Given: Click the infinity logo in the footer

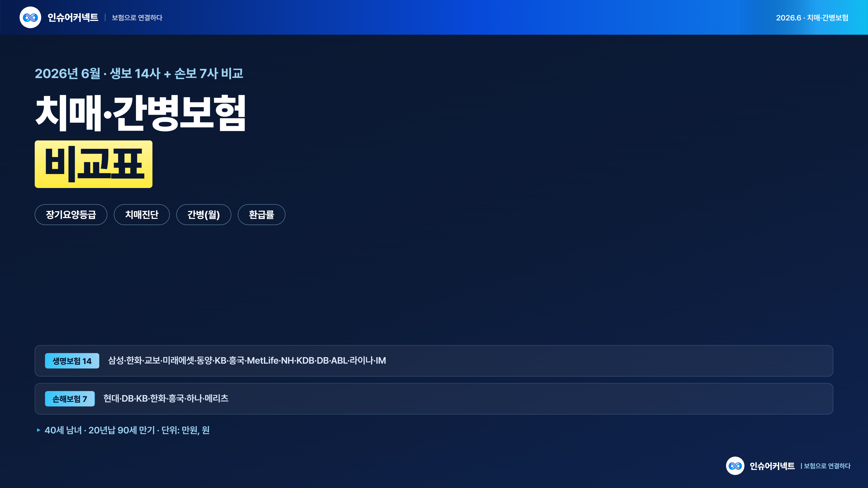Looking at the screenshot, I should (735, 466).
